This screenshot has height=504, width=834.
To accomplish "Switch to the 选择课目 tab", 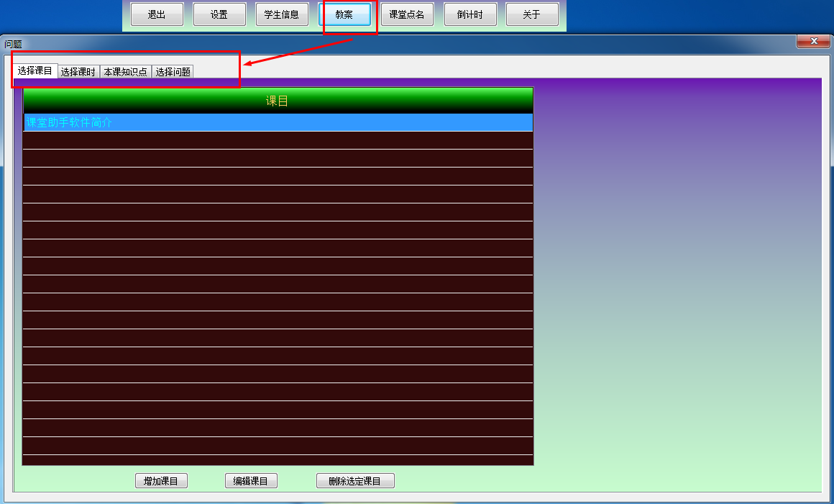I will (35, 70).
